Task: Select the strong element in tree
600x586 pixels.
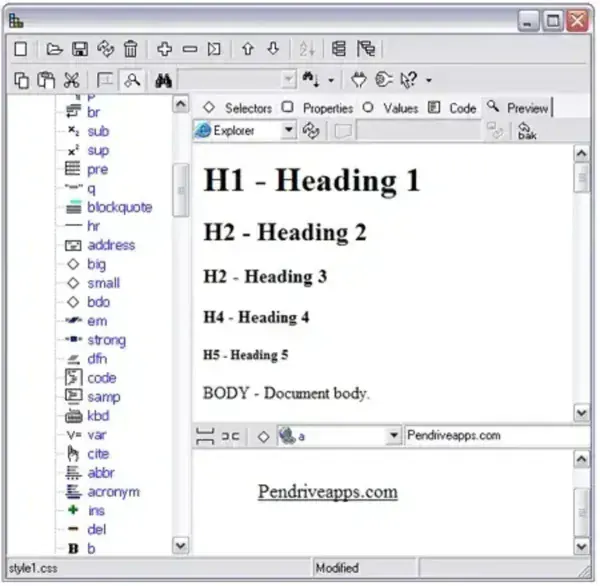Action: 106,340
